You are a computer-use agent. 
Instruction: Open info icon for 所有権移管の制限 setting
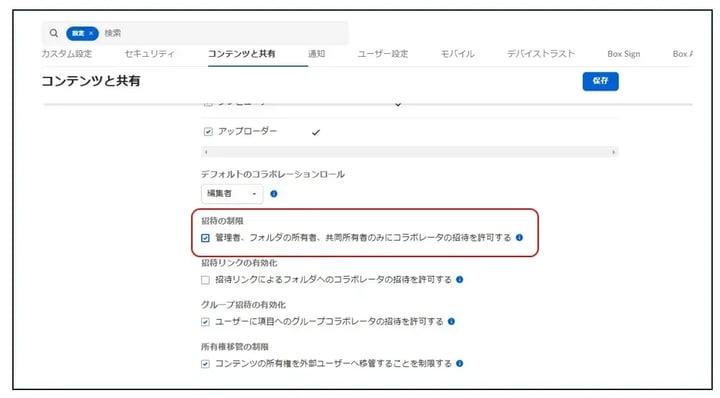tap(460, 363)
